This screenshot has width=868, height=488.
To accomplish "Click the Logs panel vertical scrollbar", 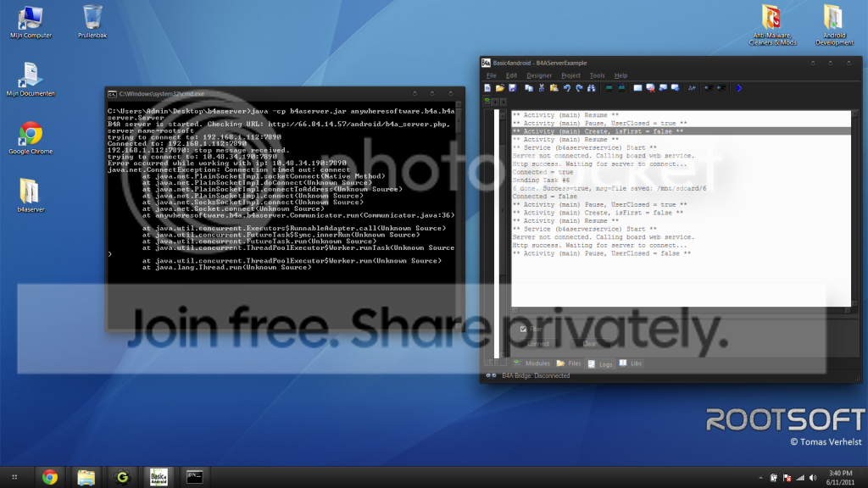I will coord(854,208).
